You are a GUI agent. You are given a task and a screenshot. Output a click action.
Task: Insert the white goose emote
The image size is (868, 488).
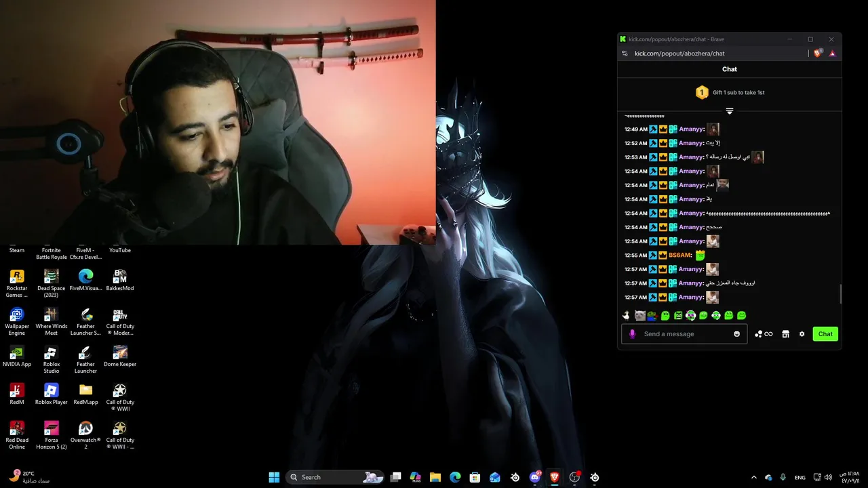[626, 315]
